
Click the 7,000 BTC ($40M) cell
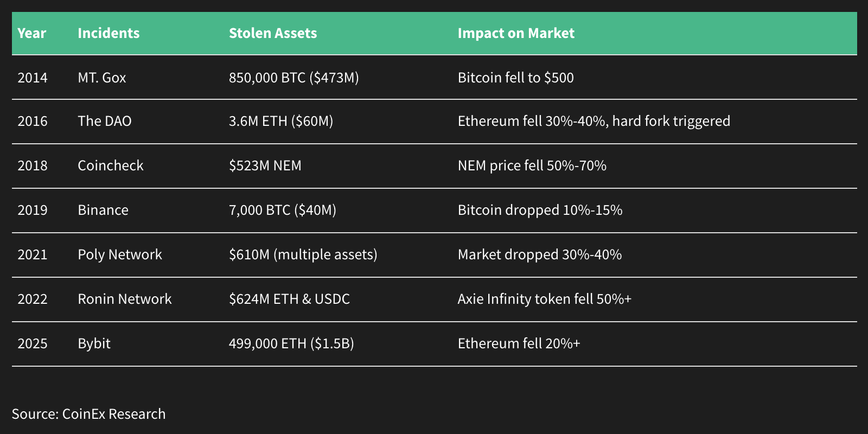283,210
